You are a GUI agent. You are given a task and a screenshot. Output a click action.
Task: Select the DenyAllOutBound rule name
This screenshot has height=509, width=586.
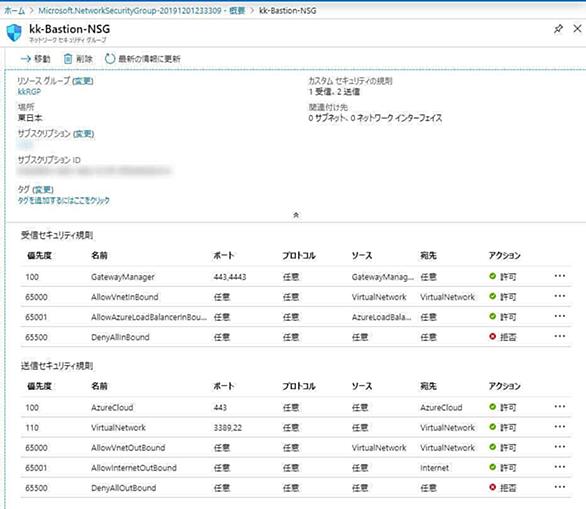[123, 488]
